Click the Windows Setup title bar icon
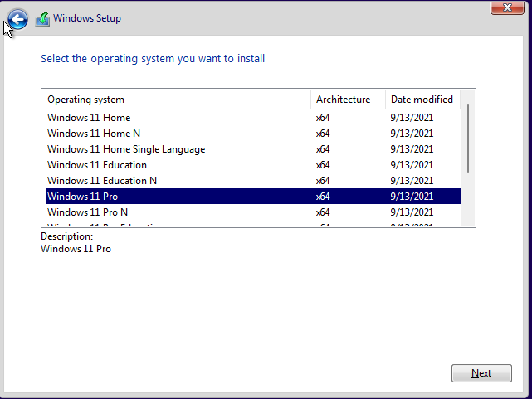The height and width of the screenshot is (399, 532). (42, 19)
